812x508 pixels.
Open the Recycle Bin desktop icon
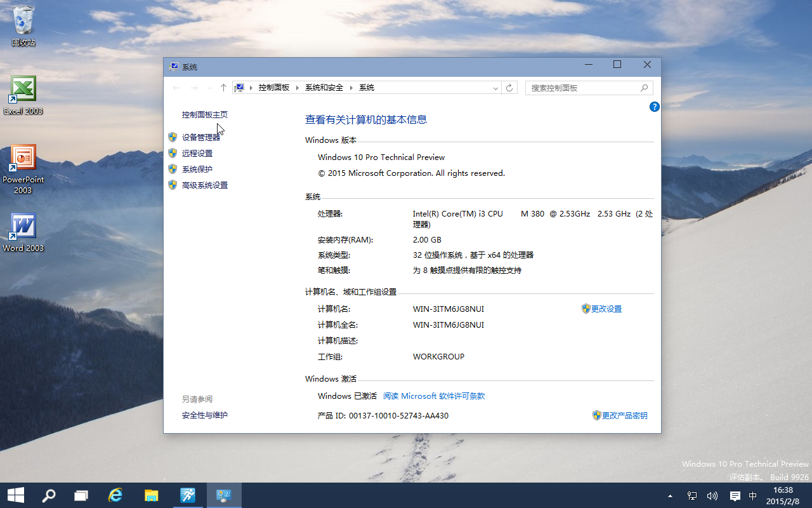[23, 25]
